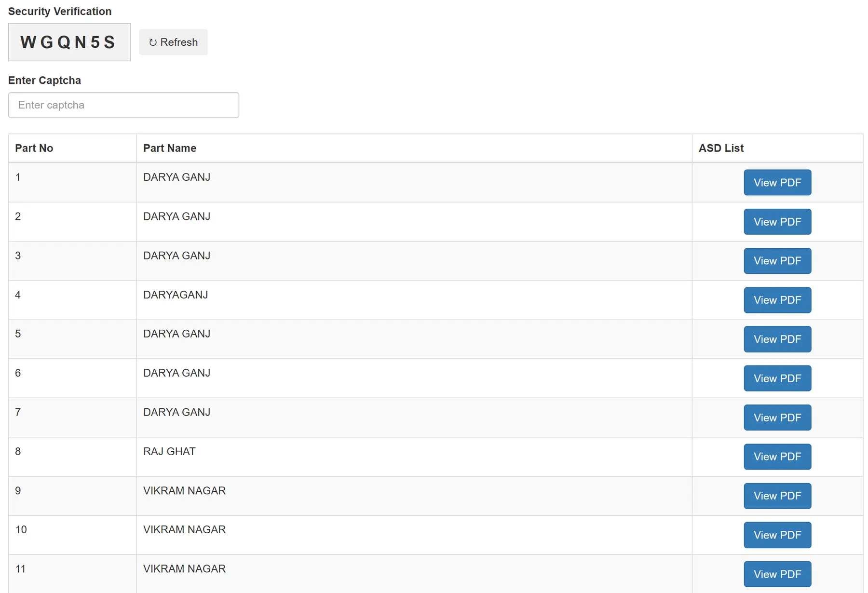
Task: Click the Part No column header
Action: [x=72, y=148]
